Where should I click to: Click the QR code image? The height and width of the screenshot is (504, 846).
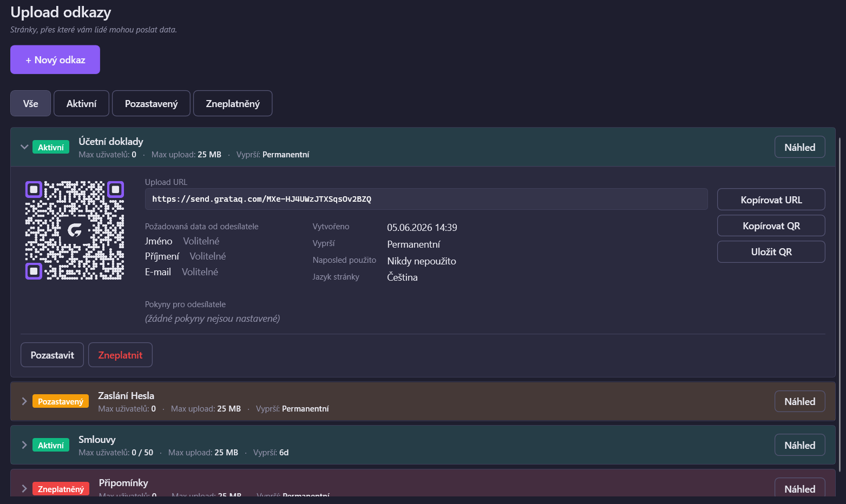coord(75,230)
